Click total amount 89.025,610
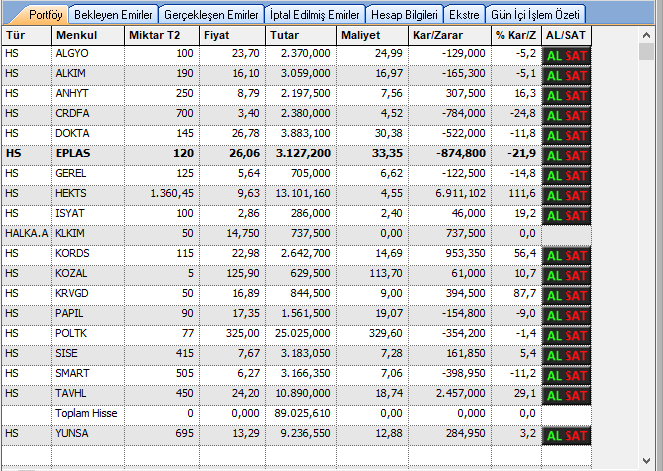 302,413
